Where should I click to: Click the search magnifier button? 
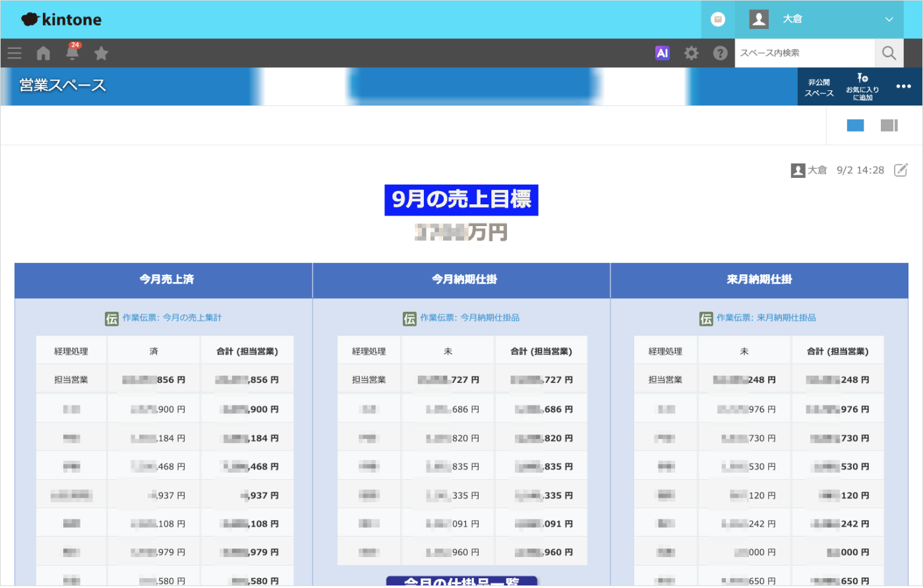(889, 53)
